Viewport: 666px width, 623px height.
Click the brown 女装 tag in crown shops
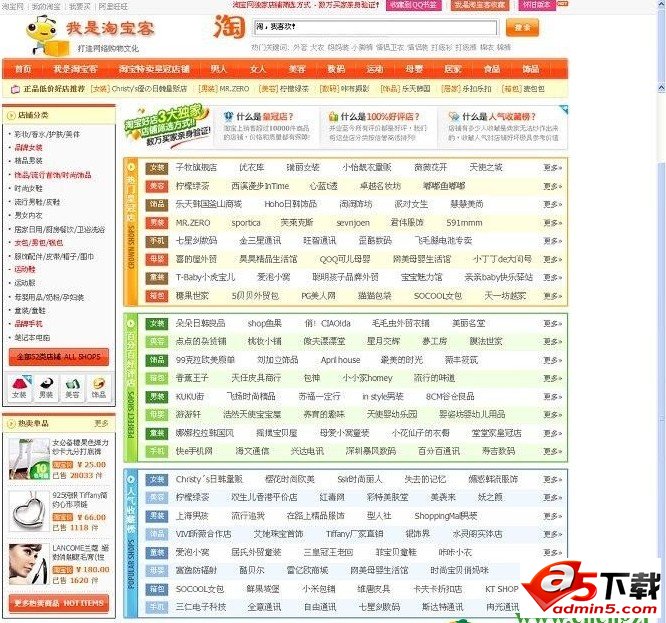[x=157, y=168]
